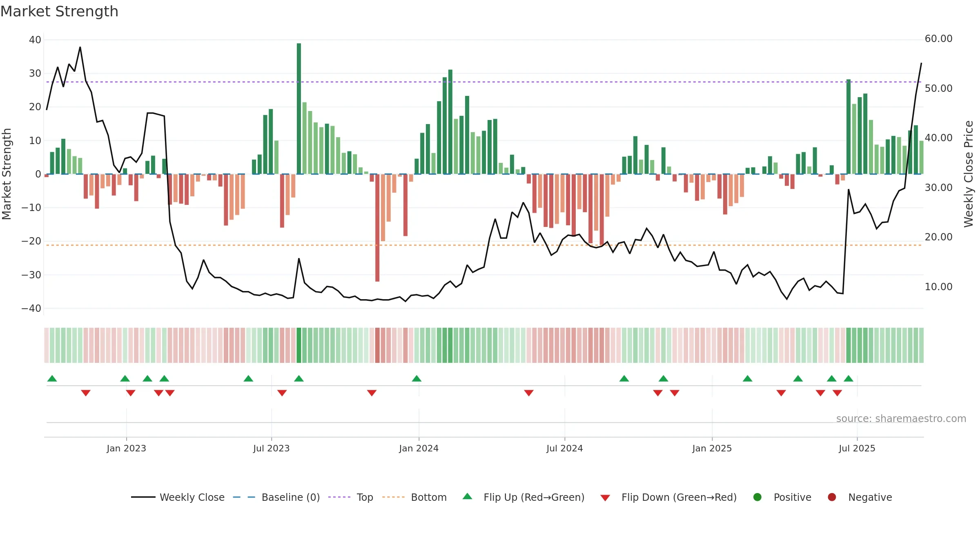This screenshot has height=551, width=980.
Task: Toggle Flip Up (Red→Green) legend entry
Action: click(523, 497)
